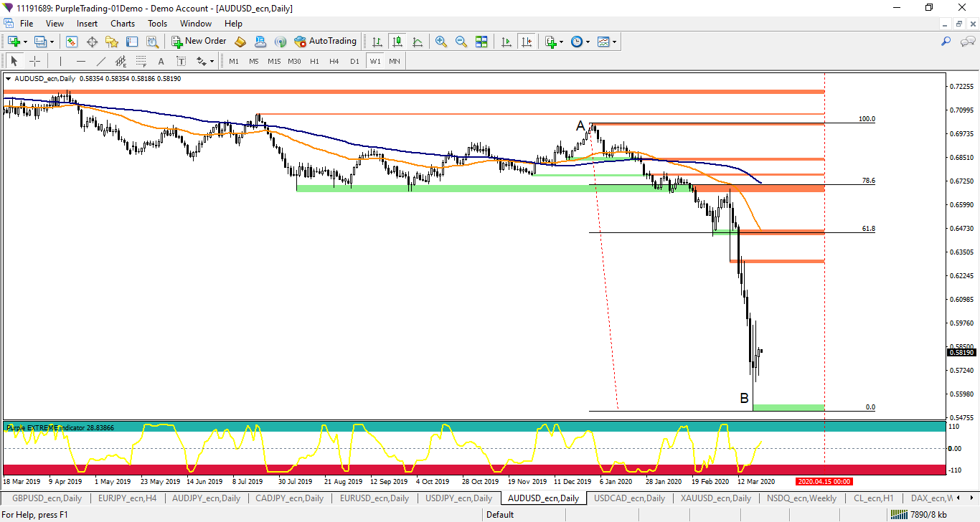Select the Fibonacci Retracement tool
This screenshot has height=522, width=980.
tap(141, 61)
